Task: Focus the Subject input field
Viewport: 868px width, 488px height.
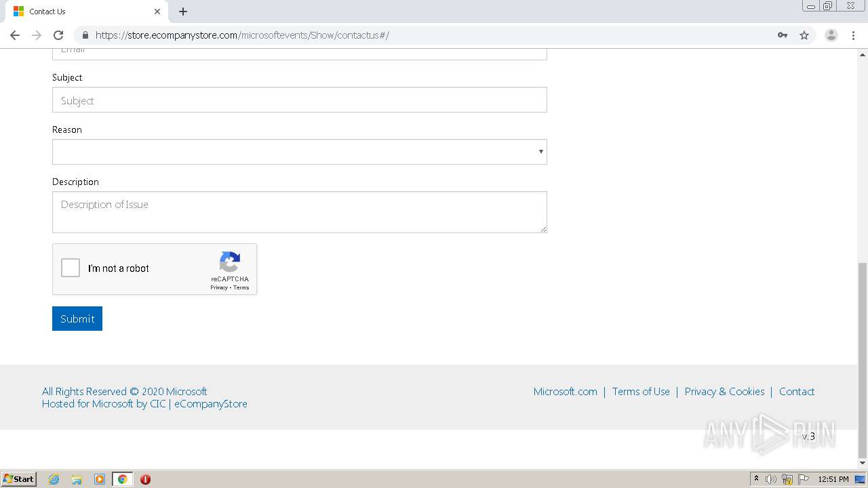Action: [300, 100]
